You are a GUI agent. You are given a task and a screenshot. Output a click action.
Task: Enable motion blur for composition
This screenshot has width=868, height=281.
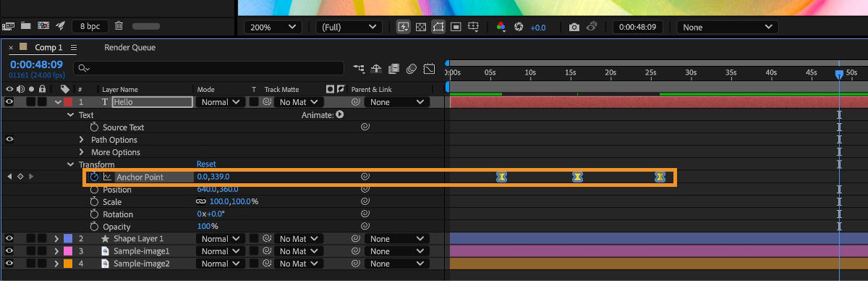411,69
